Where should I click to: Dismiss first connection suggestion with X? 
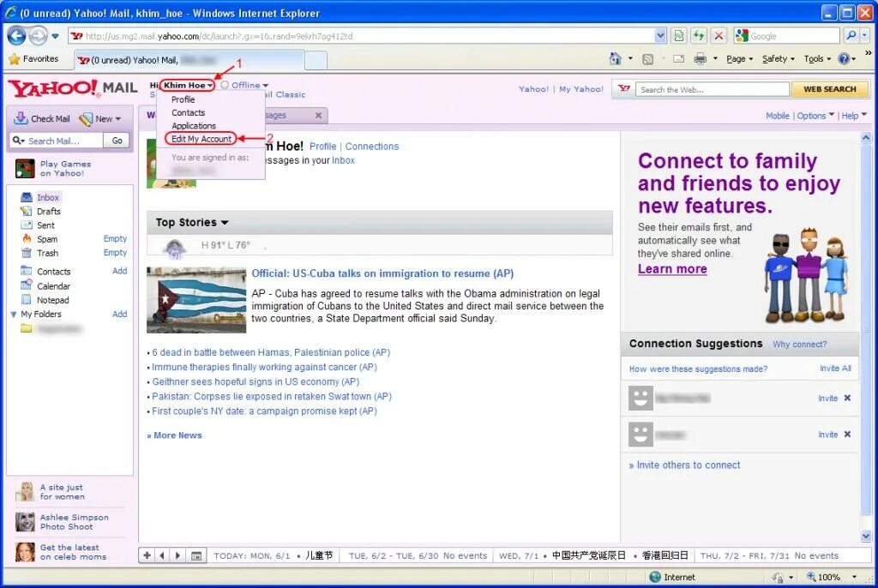coord(847,399)
